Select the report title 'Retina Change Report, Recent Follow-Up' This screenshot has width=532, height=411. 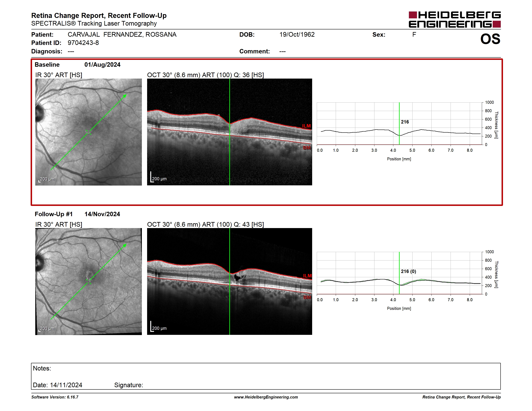tap(99, 16)
